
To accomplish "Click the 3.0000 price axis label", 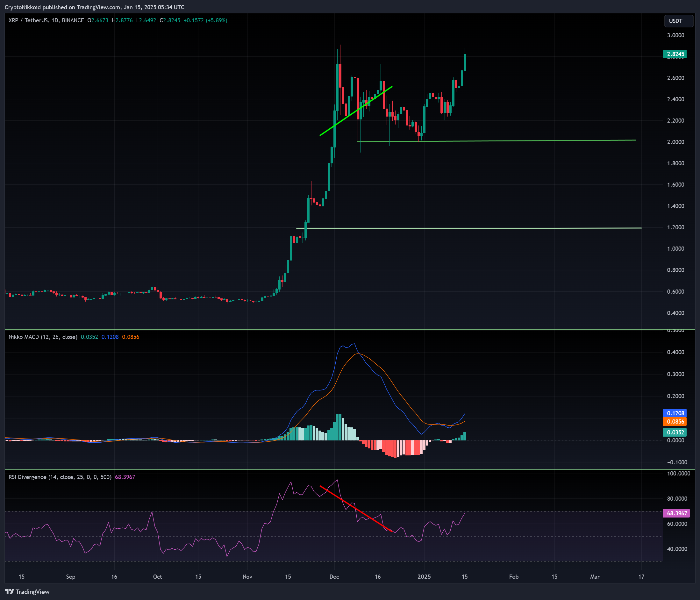I will coord(675,35).
